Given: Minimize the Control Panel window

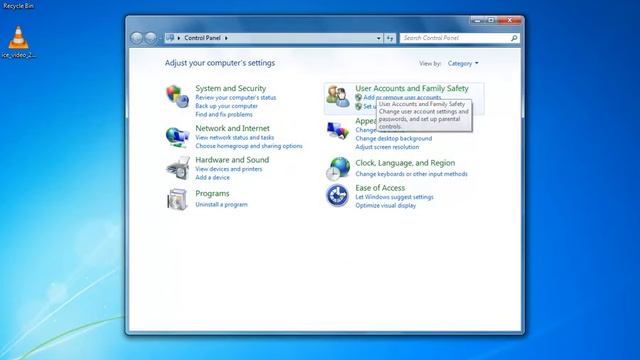Looking at the screenshot, I should (477, 20).
